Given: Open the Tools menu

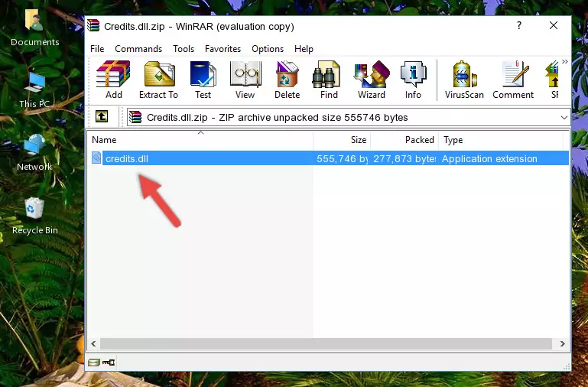Looking at the screenshot, I should [x=184, y=49].
